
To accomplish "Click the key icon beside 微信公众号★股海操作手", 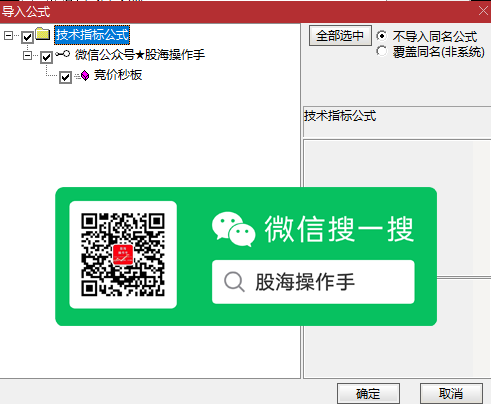I will pos(62,54).
